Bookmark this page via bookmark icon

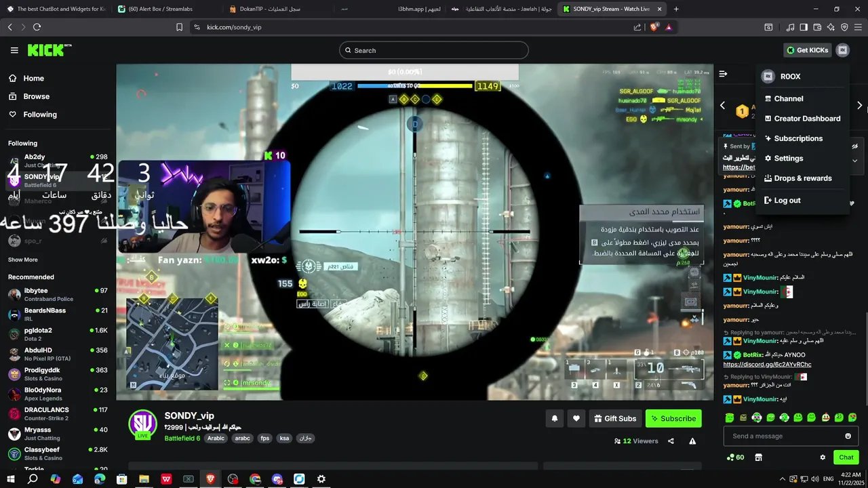pos(179,27)
